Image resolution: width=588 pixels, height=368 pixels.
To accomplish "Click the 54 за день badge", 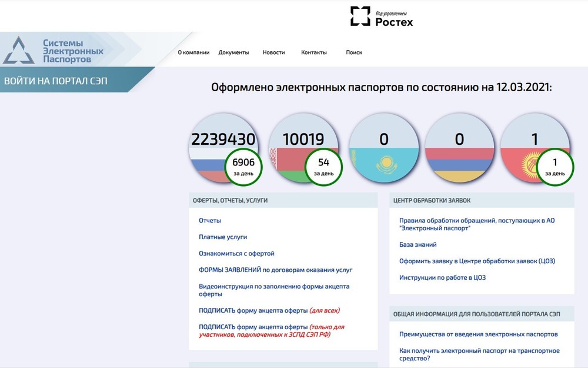I will coord(323,167).
